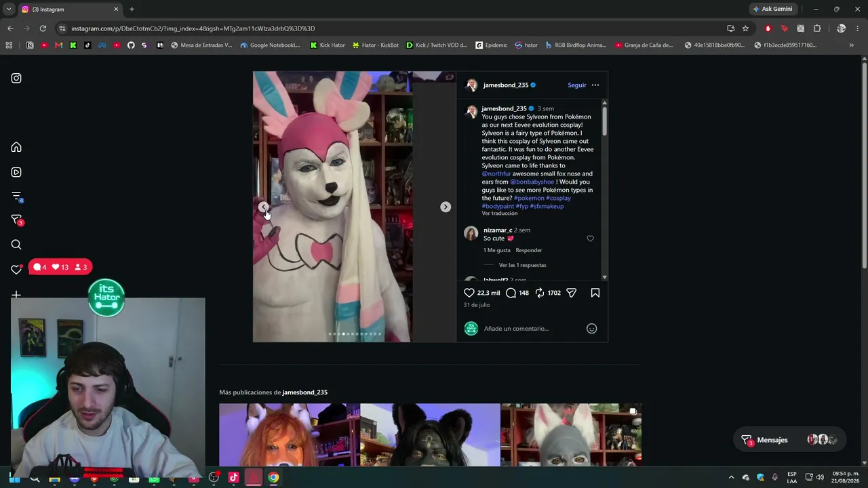Open Epidemic bookmark
This screenshot has height=488, width=868.
[491, 45]
